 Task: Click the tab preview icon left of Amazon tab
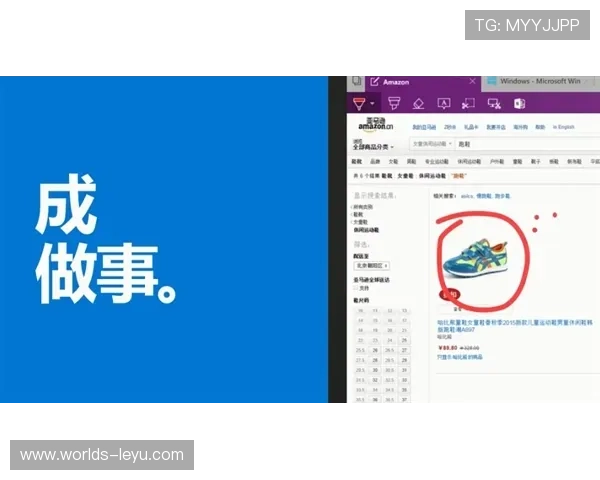coord(357,81)
